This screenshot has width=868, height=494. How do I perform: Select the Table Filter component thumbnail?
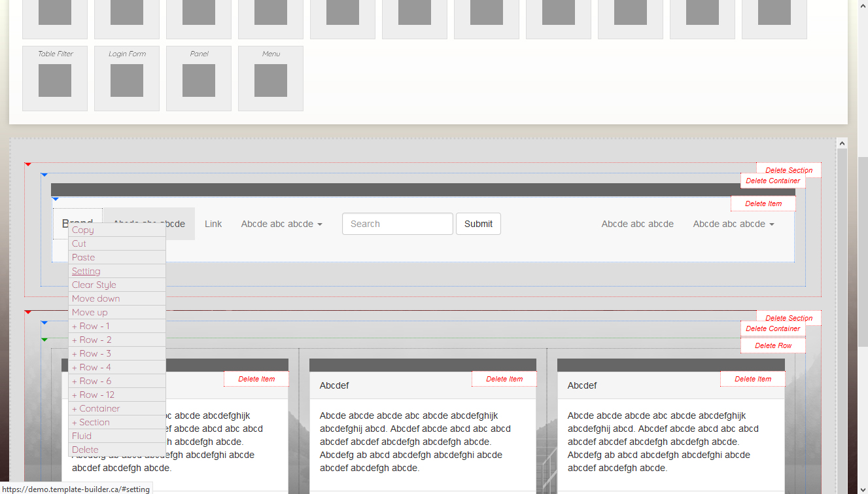pyautogui.click(x=55, y=79)
